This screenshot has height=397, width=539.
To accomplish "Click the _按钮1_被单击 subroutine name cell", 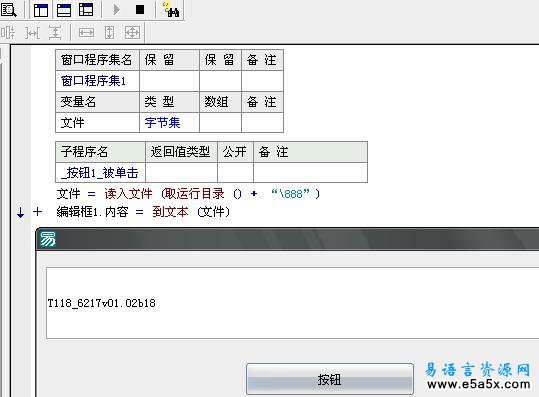I will click(x=100, y=173).
